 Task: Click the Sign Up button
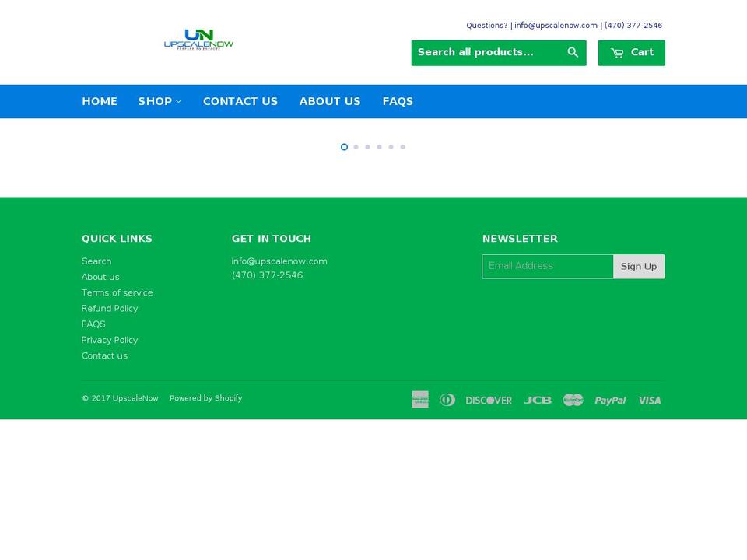pyautogui.click(x=638, y=265)
